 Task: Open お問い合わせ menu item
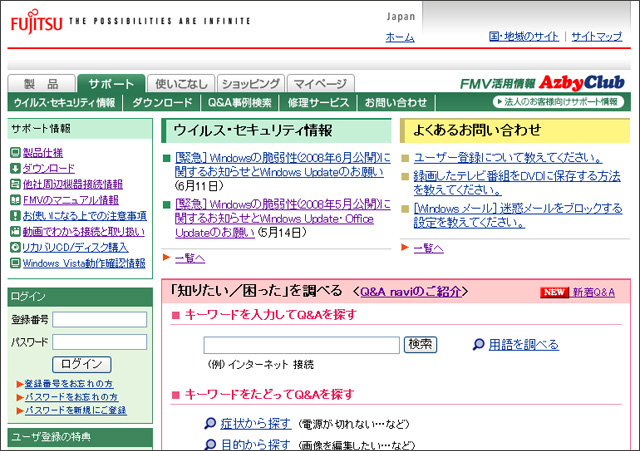[396, 102]
